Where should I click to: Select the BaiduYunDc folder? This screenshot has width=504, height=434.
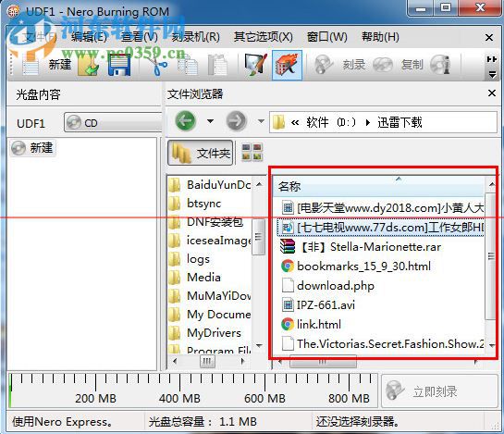210,185
